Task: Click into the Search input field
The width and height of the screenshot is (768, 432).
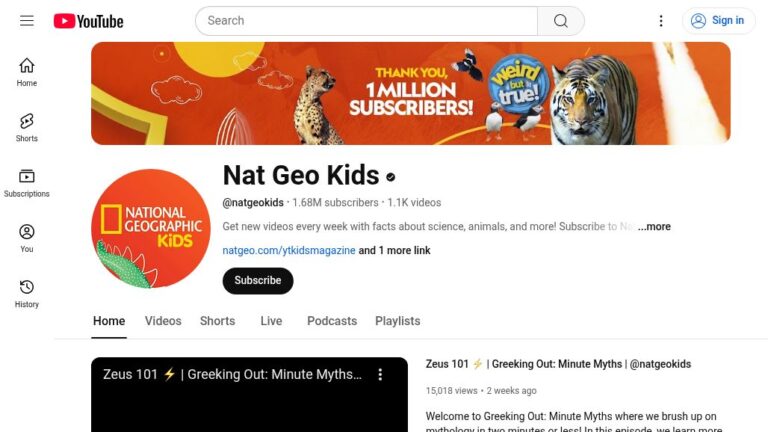Action: (x=366, y=21)
